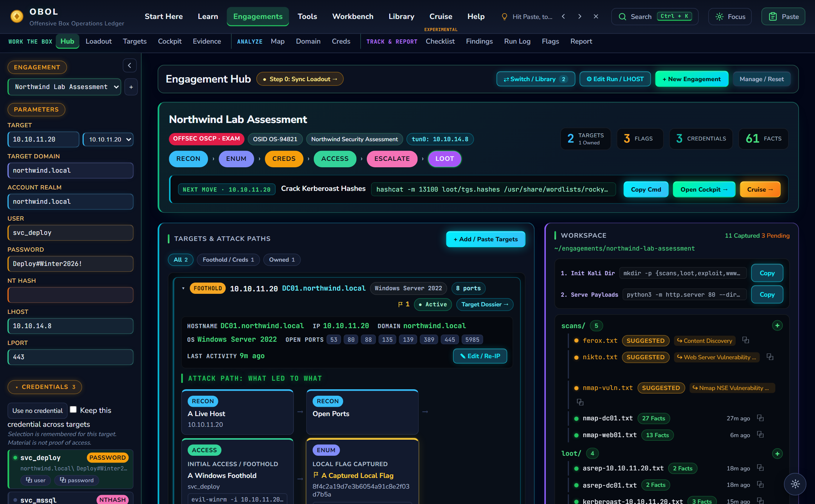Switch to the Cockpit tab
This screenshot has height=504, width=815.
tap(170, 41)
